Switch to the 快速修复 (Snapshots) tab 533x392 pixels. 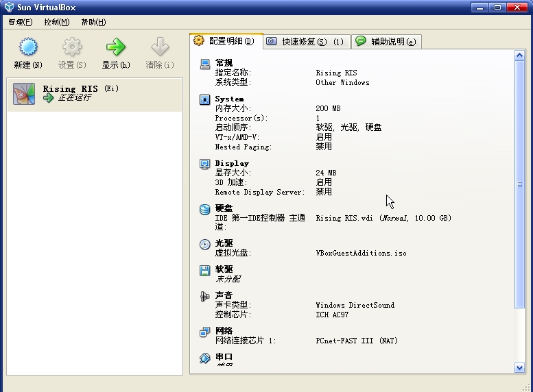pos(306,42)
